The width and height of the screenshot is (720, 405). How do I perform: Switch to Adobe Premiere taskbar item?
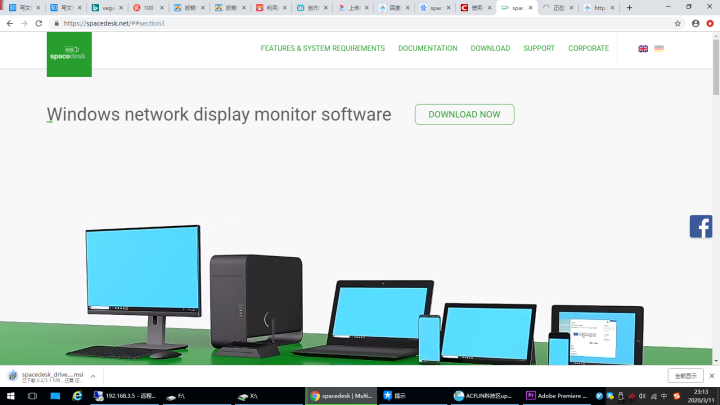(x=557, y=396)
